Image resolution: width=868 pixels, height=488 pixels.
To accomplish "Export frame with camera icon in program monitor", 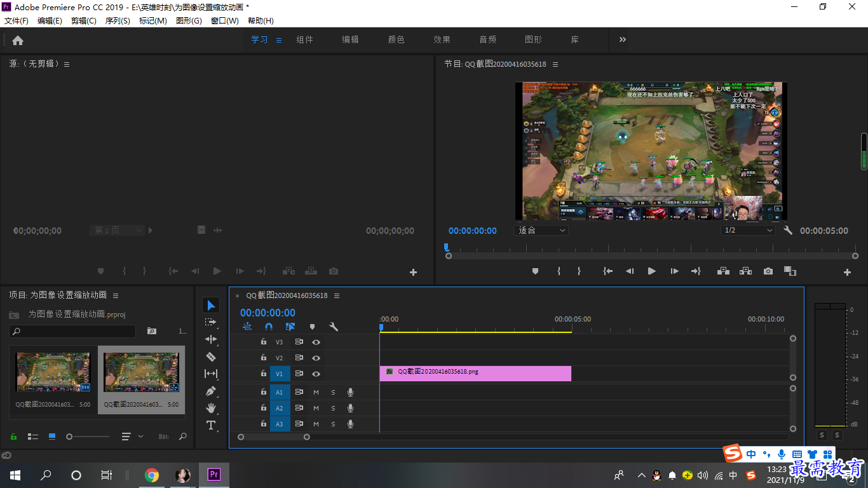I will [x=768, y=271].
